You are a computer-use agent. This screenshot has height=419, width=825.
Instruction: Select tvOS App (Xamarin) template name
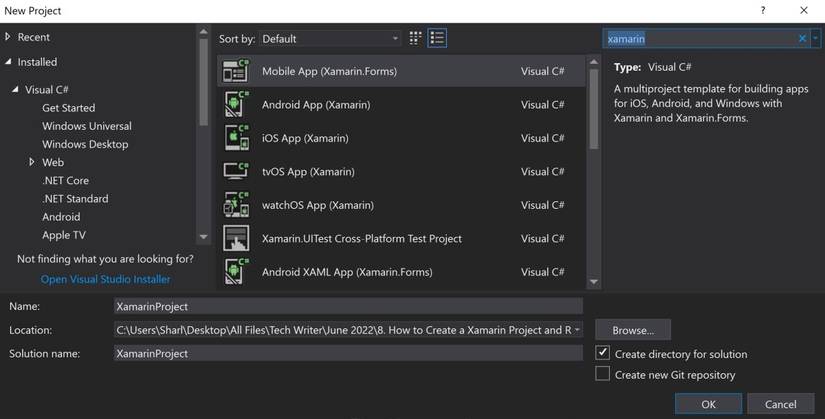tap(308, 172)
